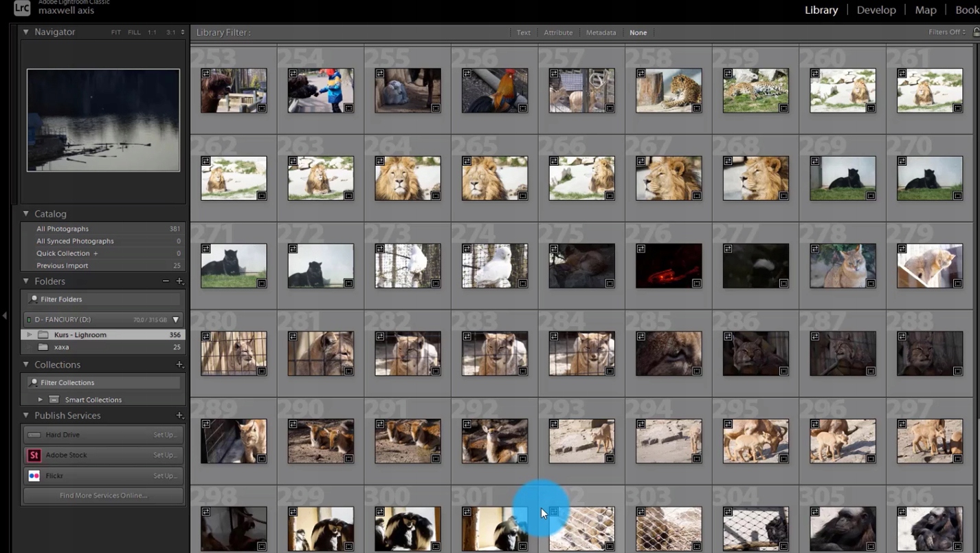Click Find More Services Online button
The height and width of the screenshot is (553, 980).
tap(103, 495)
